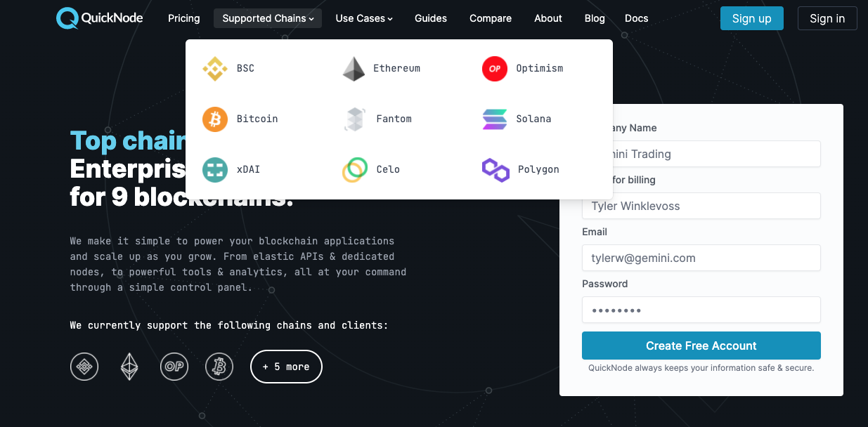Expand the Use Cases dropdown
This screenshot has width=868, height=427.
[x=364, y=18]
